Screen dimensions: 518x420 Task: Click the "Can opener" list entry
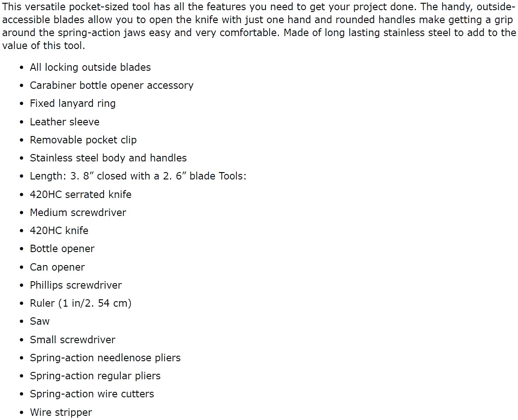pos(57,267)
